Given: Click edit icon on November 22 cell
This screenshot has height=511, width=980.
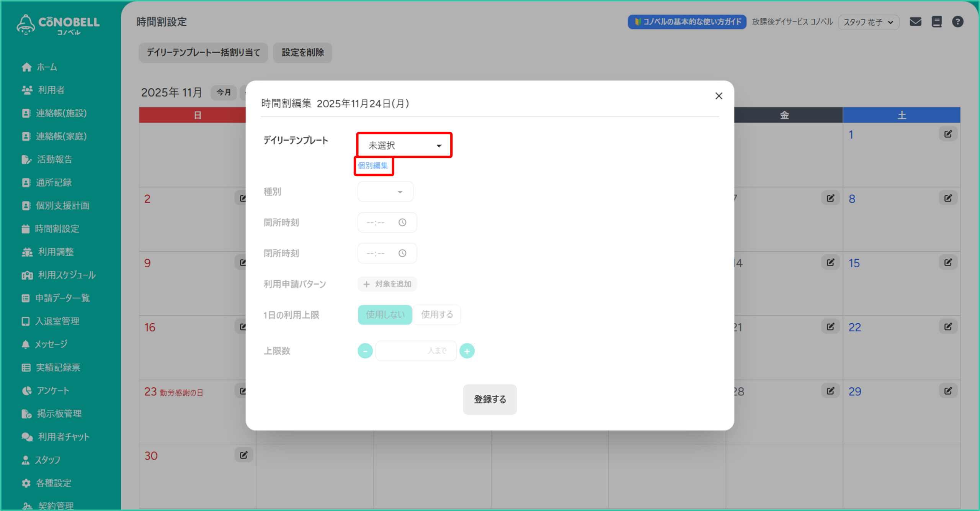Looking at the screenshot, I should pyautogui.click(x=948, y=327).
